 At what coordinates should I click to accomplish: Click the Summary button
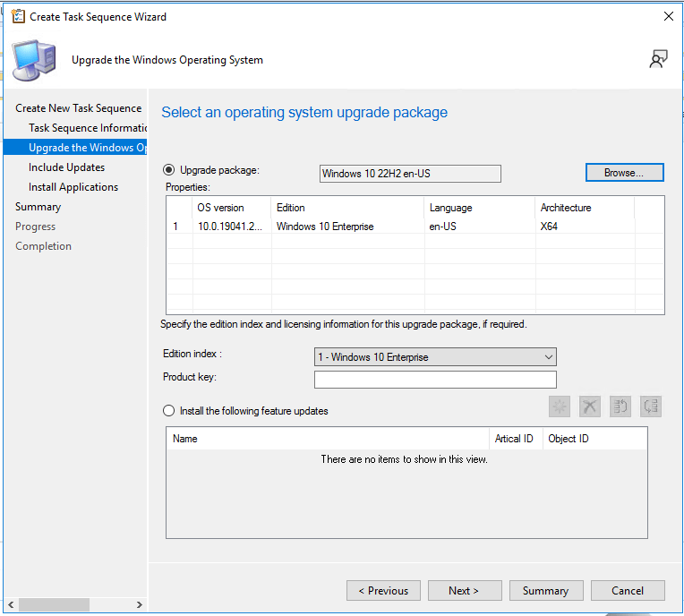coord(546,591)
